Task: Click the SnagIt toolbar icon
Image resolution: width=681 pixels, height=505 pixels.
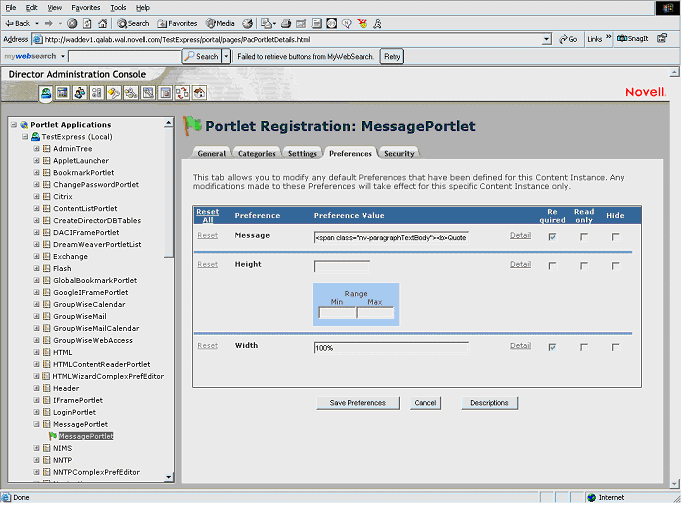Action: pos(622,39)
